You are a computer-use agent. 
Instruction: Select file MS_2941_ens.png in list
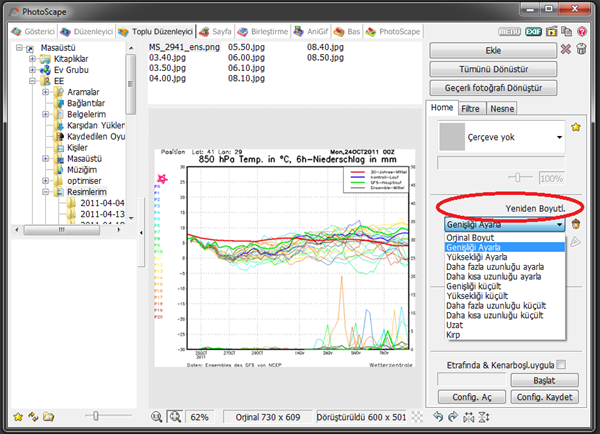pos(183,47)
